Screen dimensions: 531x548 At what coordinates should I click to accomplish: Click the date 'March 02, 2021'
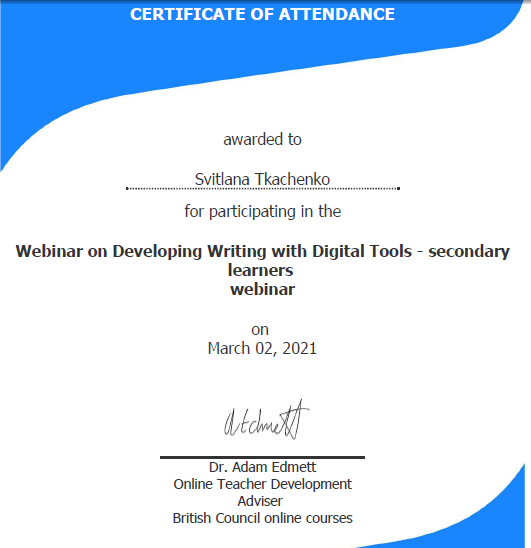click(x=262, y=348)
